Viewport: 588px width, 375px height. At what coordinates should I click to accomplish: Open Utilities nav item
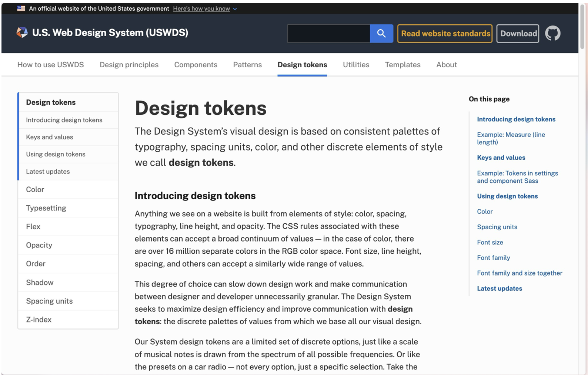pos(356,65)
